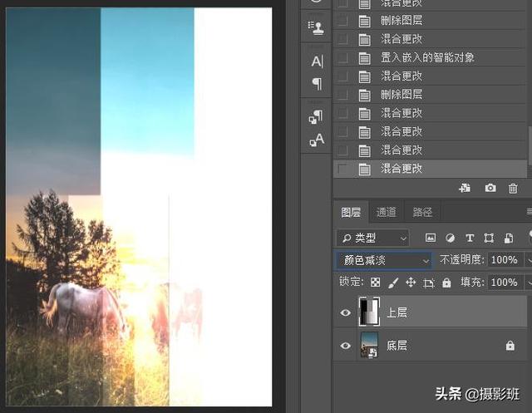This screenshot has height=413, width=532.
Task: Open the Clone Source panel icon
Action: tap(316, 27)
